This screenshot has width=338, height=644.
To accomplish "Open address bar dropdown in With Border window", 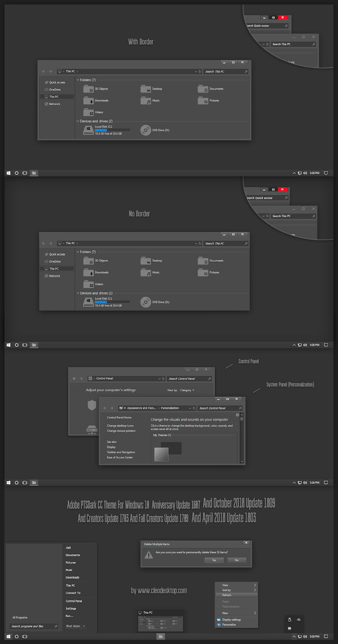I will tap(196, 72).
